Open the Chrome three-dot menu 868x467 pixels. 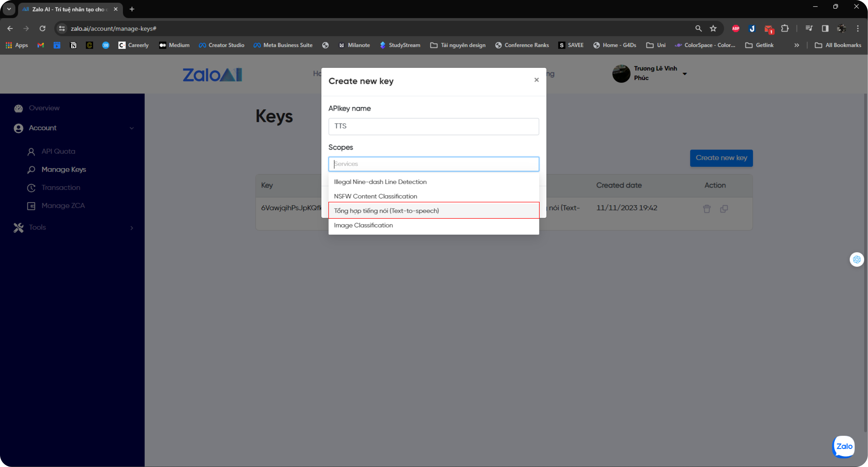click(858, 29)
